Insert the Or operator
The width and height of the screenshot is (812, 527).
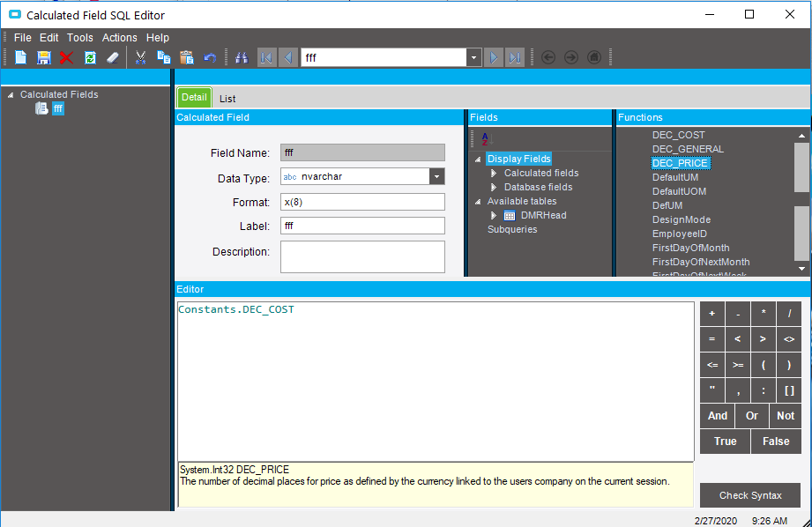click(751, 416)
